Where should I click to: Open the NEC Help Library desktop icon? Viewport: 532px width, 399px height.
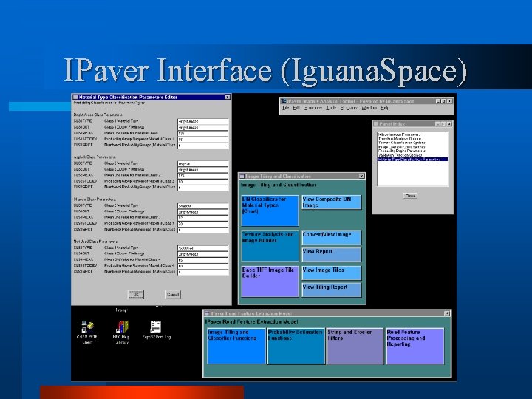coord(122,327)
